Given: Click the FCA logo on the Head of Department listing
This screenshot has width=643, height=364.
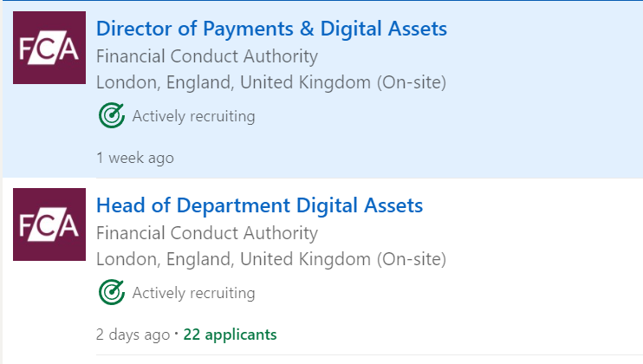Looking at the screenshot, I should click(49, 224).
